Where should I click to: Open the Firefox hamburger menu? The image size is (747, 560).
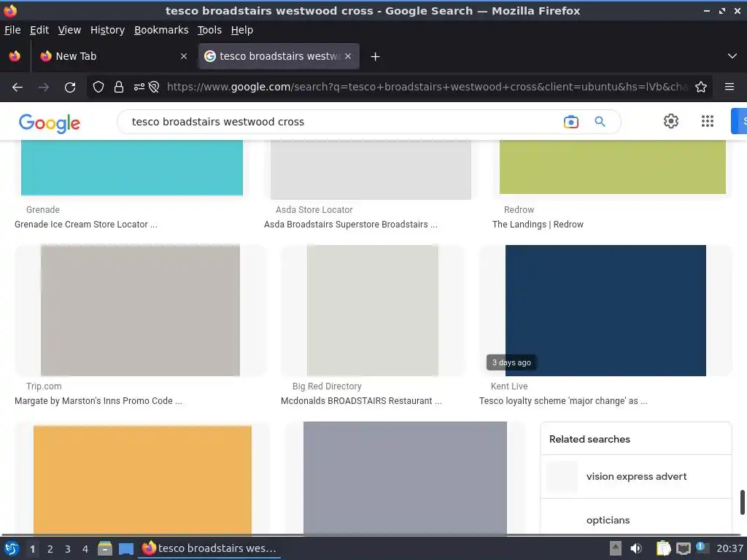coord(729,87)
